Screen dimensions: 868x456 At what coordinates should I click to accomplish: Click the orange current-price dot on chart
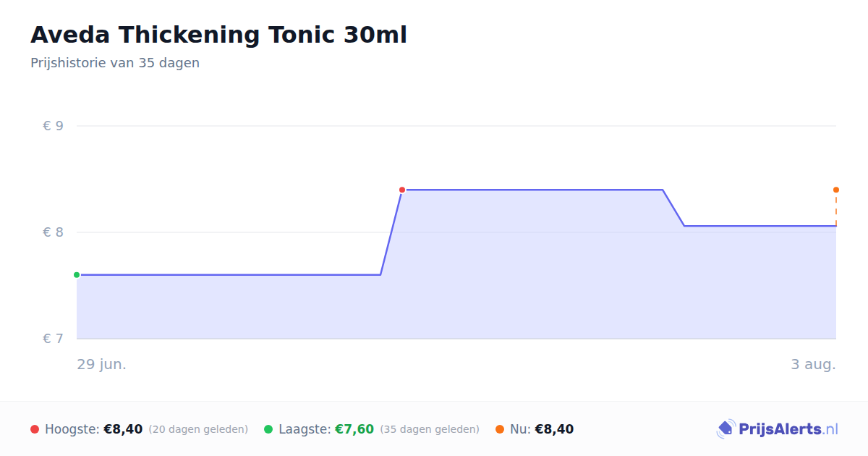point(836,190)
